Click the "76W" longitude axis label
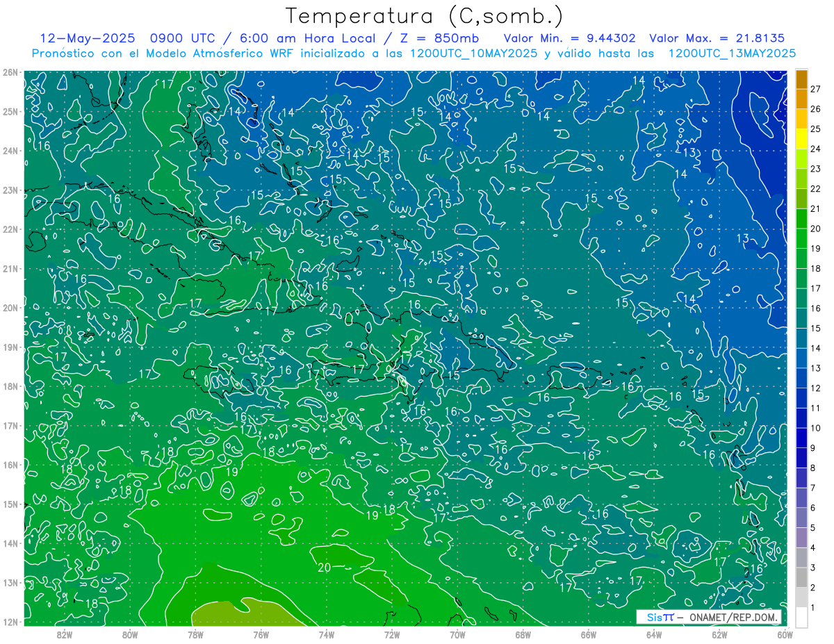 (x=261, y=634)
